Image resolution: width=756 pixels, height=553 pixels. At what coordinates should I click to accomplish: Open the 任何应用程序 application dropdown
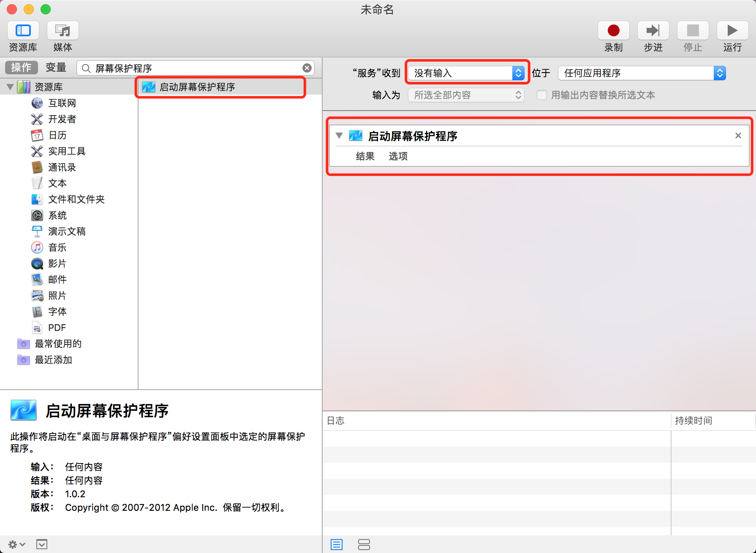[642, 73]
